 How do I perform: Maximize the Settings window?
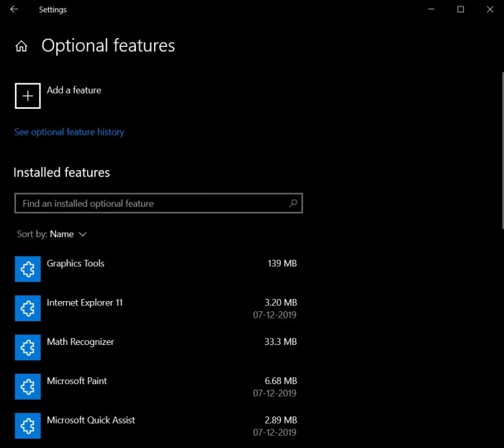(461, 9)
